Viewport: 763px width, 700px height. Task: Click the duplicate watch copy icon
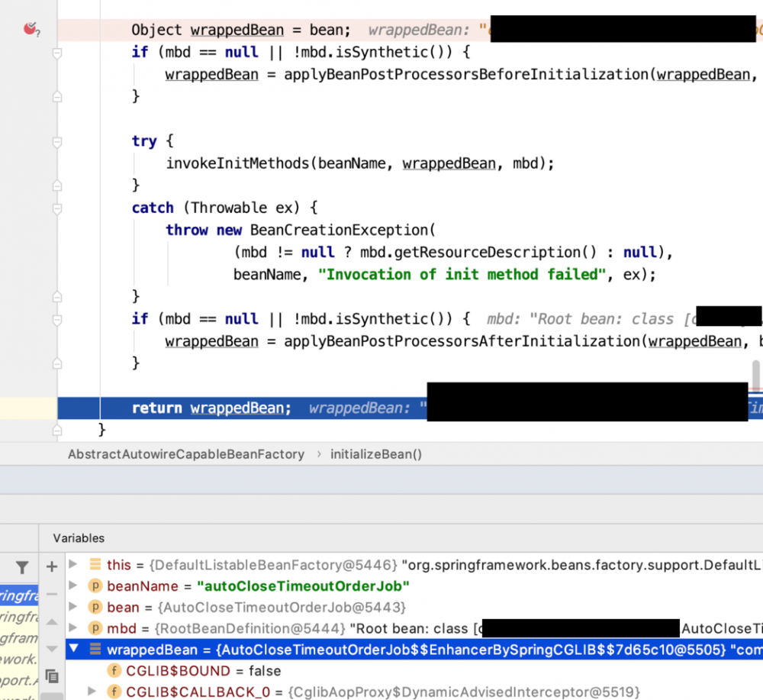pos(52,676)
